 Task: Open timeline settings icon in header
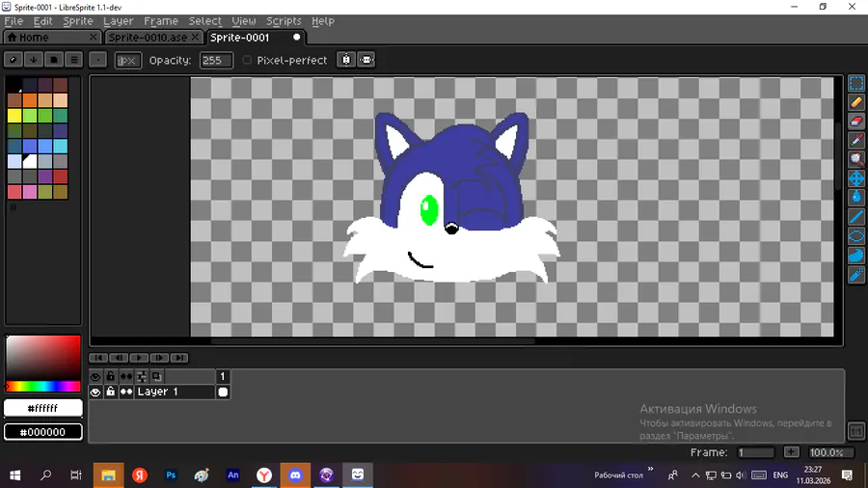tap(142, 377)
